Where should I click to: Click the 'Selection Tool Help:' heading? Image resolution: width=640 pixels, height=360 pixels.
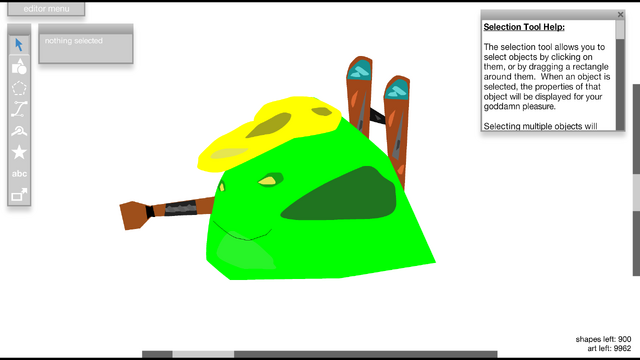tap(524, 27)
